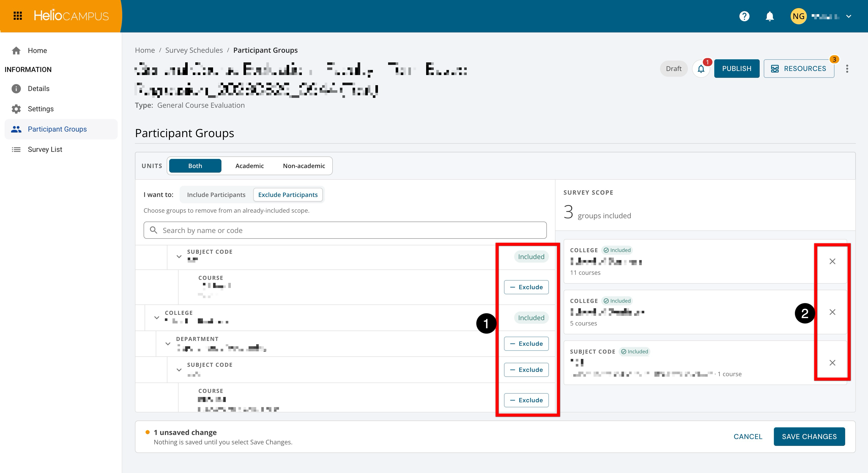Image resolution: width=868 pixels, height=473 pixels.
Task: Click the HelioCampus logo
Action: point(71,16)
